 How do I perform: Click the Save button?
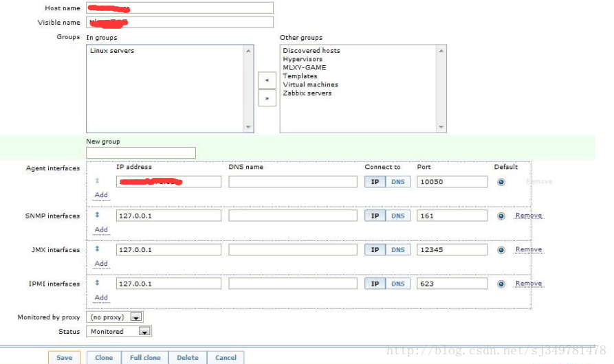coord(64,358)
